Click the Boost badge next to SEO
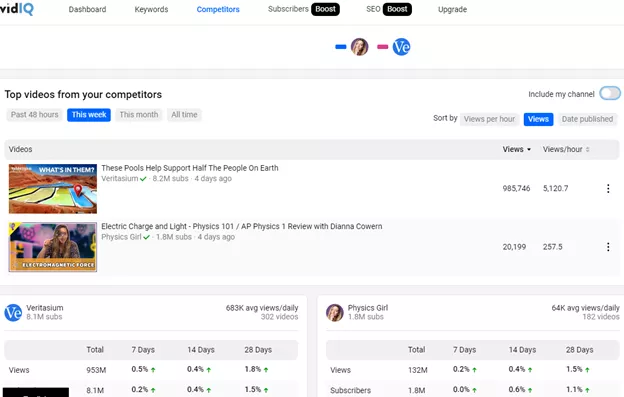This screenshot has height=397, width=624. (397, 9)
